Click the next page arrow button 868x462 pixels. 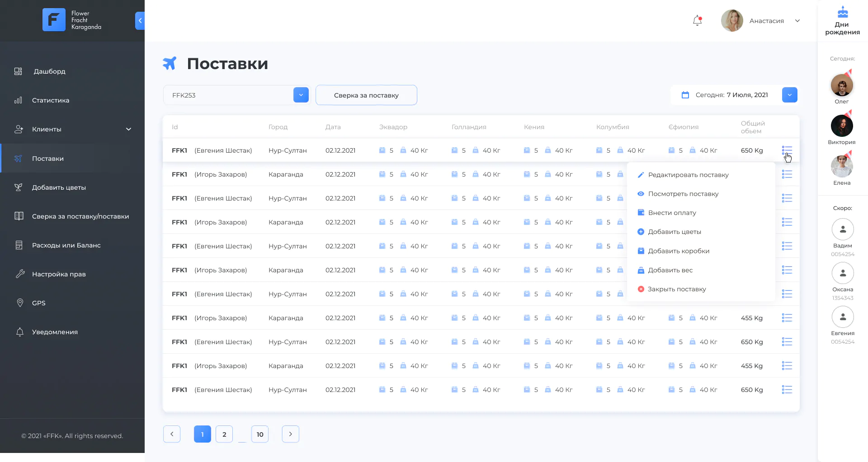[x=291, y=434]
